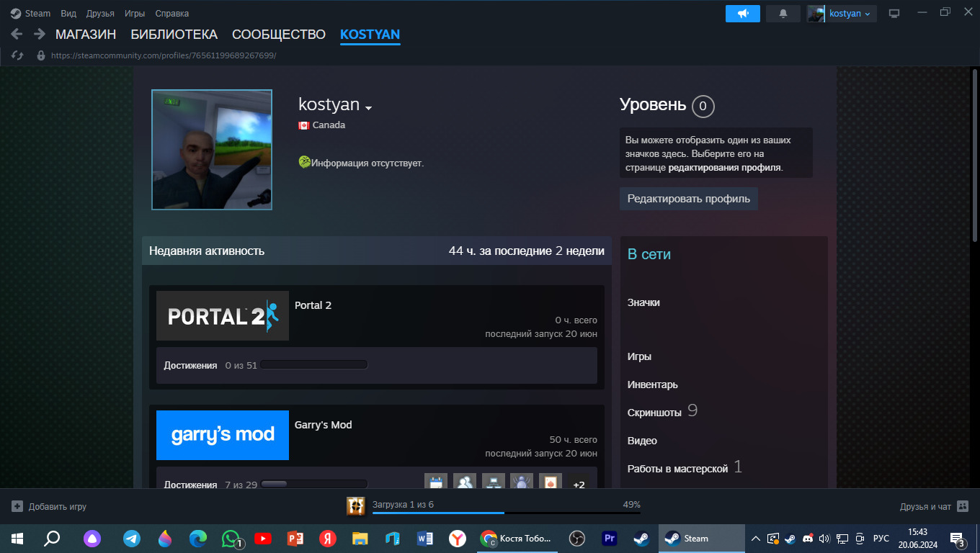Open the volume speaker tray icon
Viewport: 980px width, 553px height.
tap(825, 538)
